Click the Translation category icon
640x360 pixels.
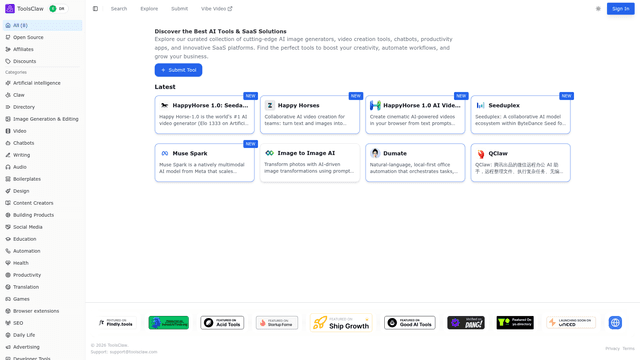(8, 287)
